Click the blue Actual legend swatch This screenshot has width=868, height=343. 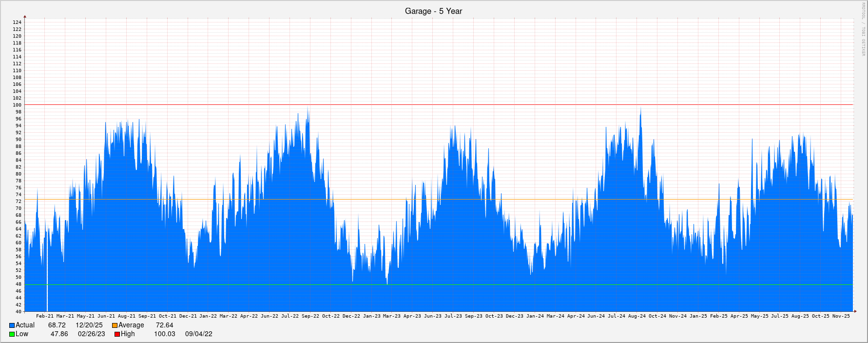coord(12,325)
